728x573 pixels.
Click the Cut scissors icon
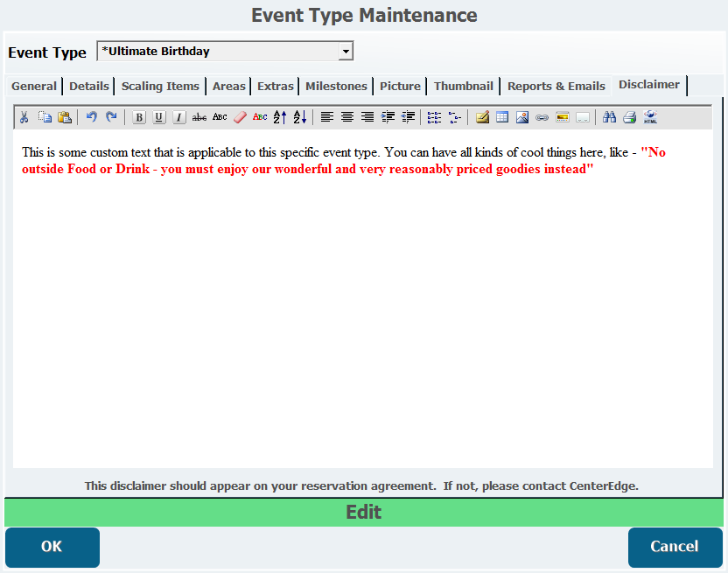pyautogui.click(x=24, y=117)
